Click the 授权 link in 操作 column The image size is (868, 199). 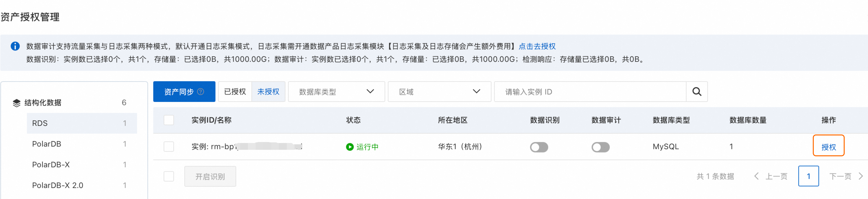point(828,147)
